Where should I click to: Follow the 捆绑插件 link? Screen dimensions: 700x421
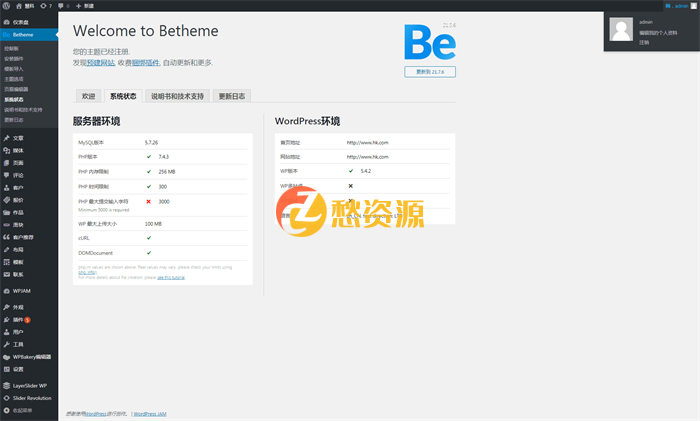coord(146,63)
